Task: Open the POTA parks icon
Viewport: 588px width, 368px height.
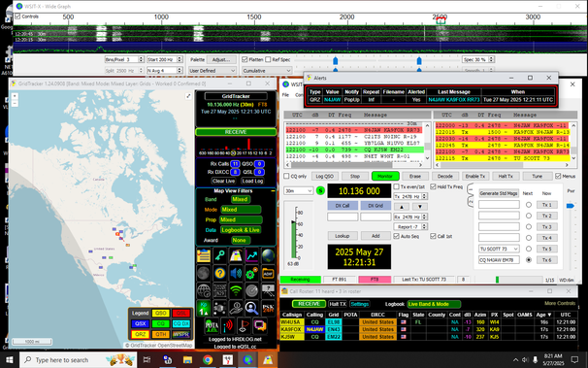Action: click(212, 325)
